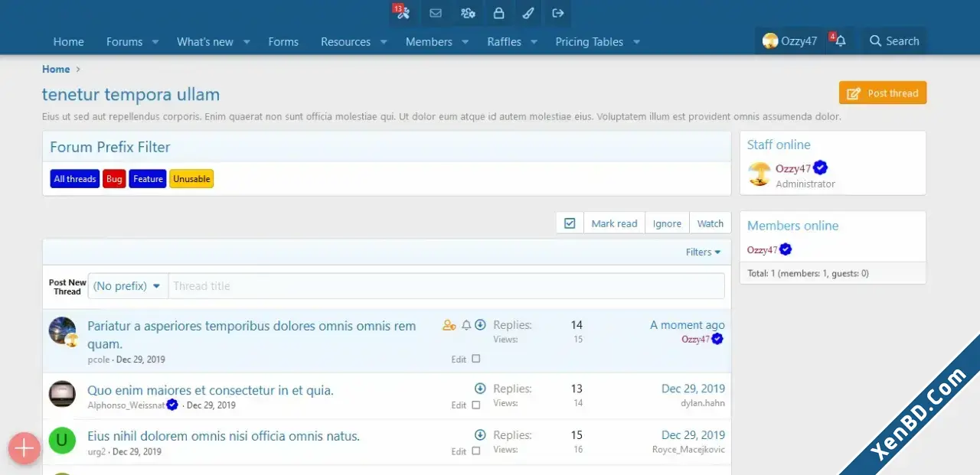Expand the Forums menu arrow
Screen dimensions: 980x475
[x=155, y=42]
